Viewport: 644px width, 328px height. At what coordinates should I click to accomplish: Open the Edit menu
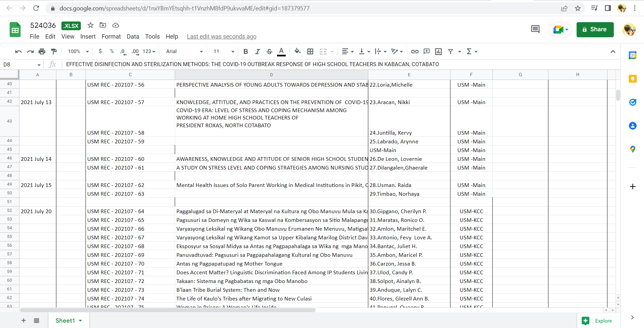tap(50, 37)
